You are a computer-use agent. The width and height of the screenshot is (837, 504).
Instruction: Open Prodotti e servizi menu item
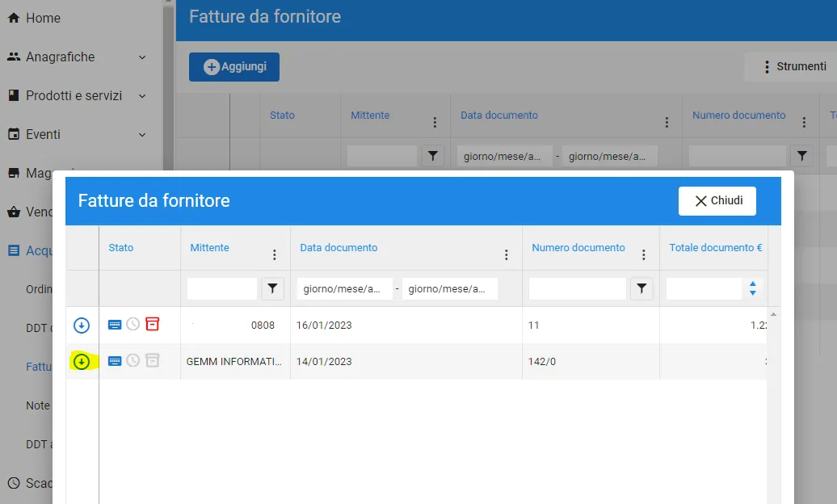click(74, 95)
